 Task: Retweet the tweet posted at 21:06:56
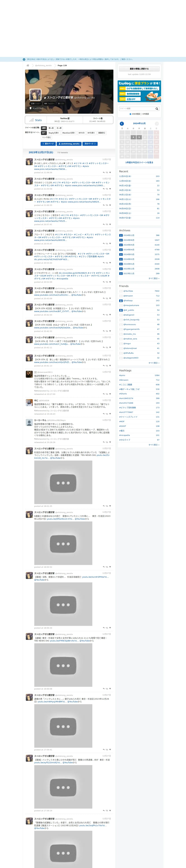click(x=107, y=173)
